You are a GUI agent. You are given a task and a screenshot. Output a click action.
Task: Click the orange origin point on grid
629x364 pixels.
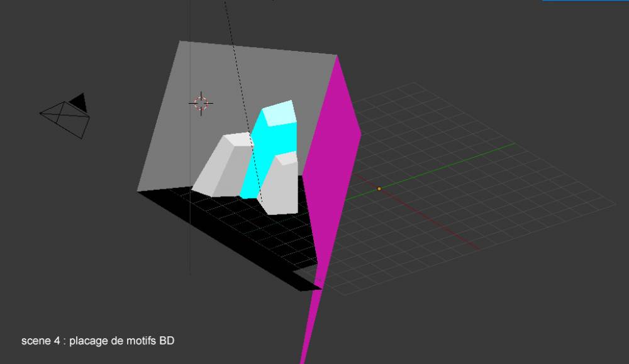click(x=379, y=189)
